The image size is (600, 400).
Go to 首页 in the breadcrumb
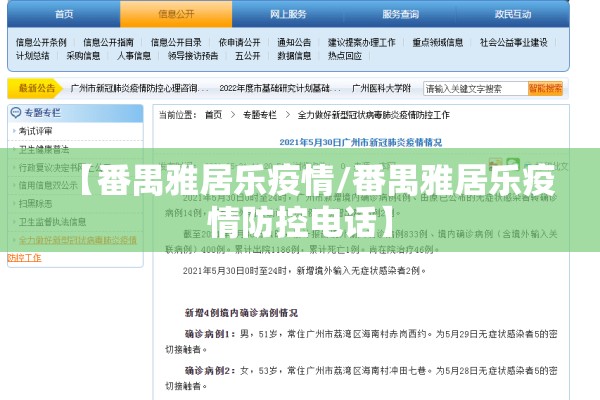coord(213,115)
